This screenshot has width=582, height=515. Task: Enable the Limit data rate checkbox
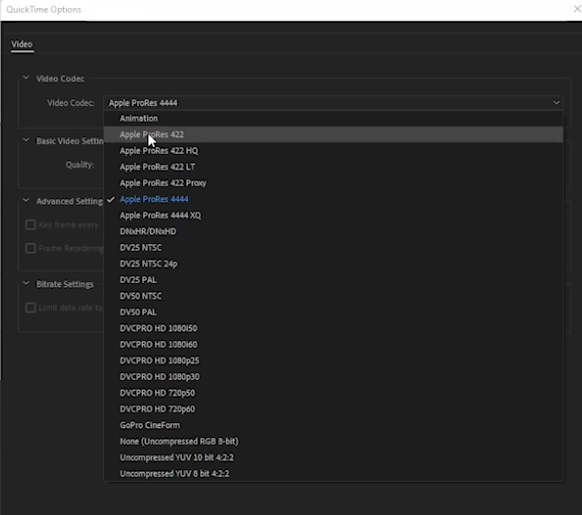(30, 308)
